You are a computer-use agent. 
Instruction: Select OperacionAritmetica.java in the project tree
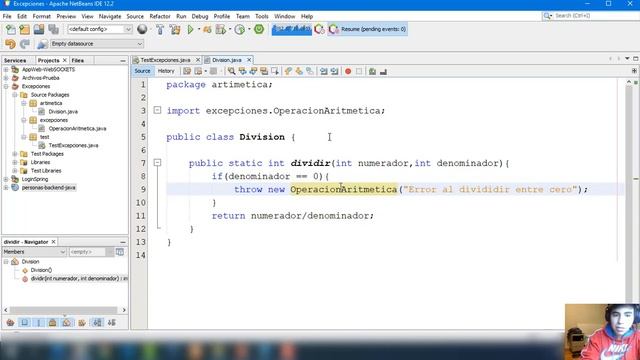pos(77,129)
